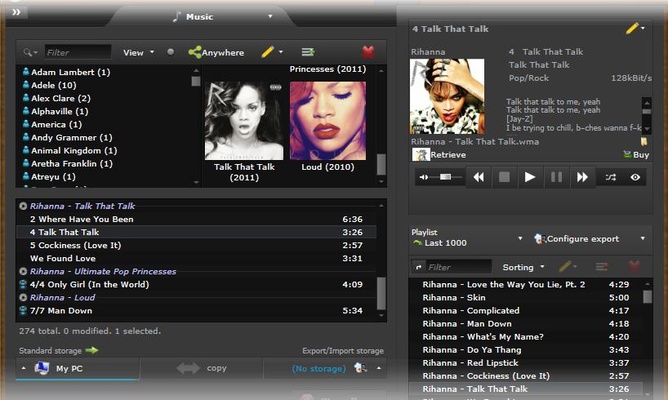Adjust the volume slider
Viewport: 668px width, 400px height.
[446, 177]
